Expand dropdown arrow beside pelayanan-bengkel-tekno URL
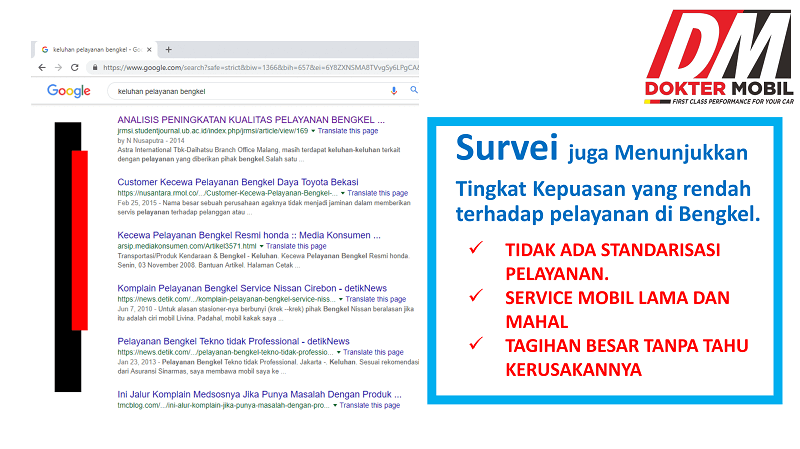The image size is (800, 449). pyautogui.click(x=338, y=352)
